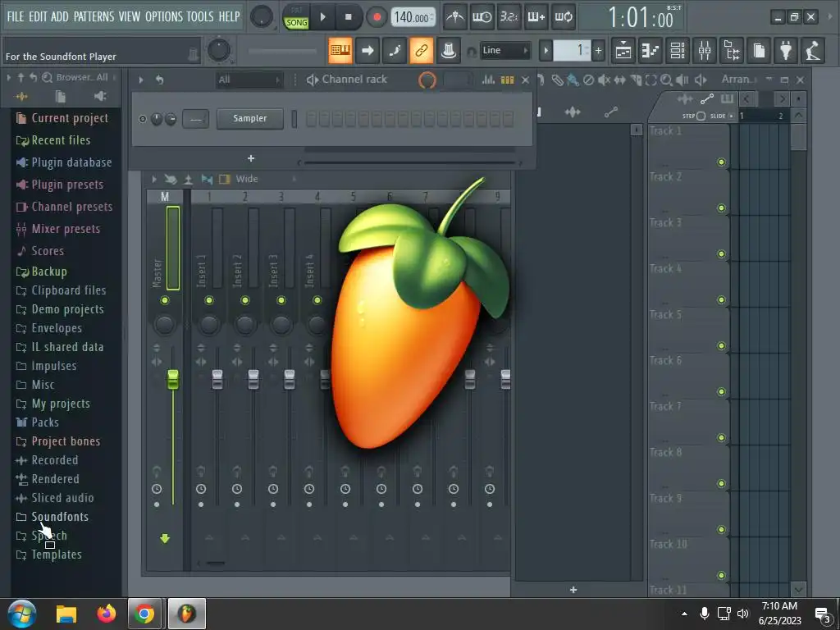Viewport: 840px width, 630px height.
Task: Click the 140.000 tempo field
Action: pos(413,17)
